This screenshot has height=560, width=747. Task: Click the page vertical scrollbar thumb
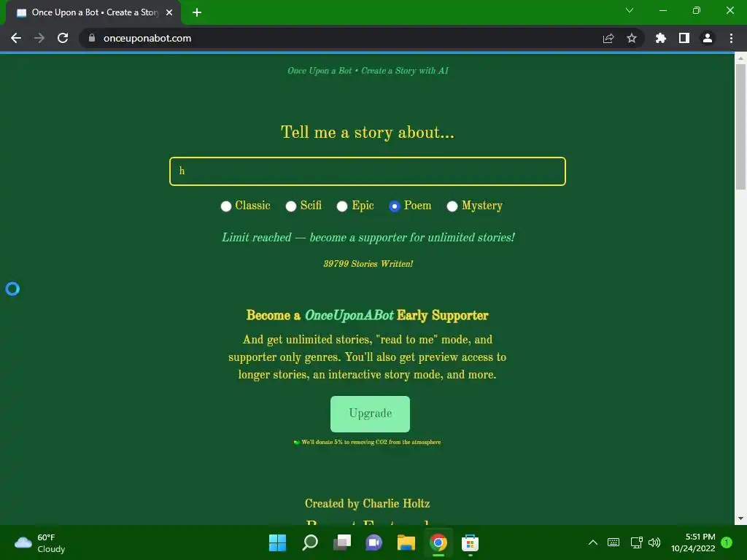click(740, 126)
